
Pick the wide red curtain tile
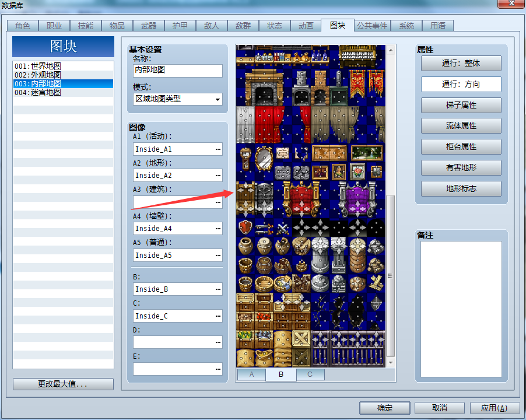coord(269,125)
